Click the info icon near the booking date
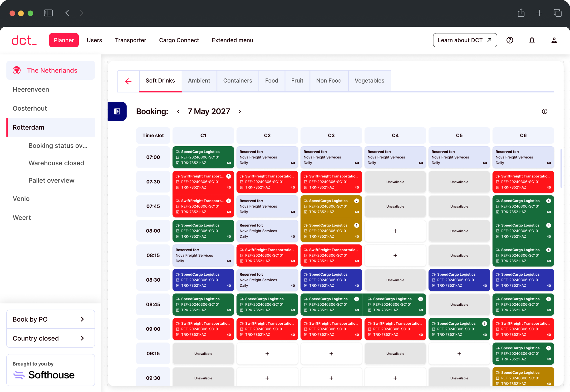The height and width of the screenshot is (392, 570). (x=545, y=111)
